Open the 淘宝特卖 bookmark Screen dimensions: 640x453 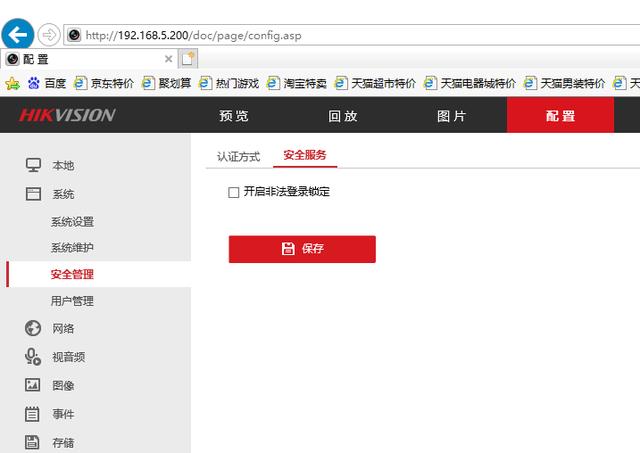[296, 83]
